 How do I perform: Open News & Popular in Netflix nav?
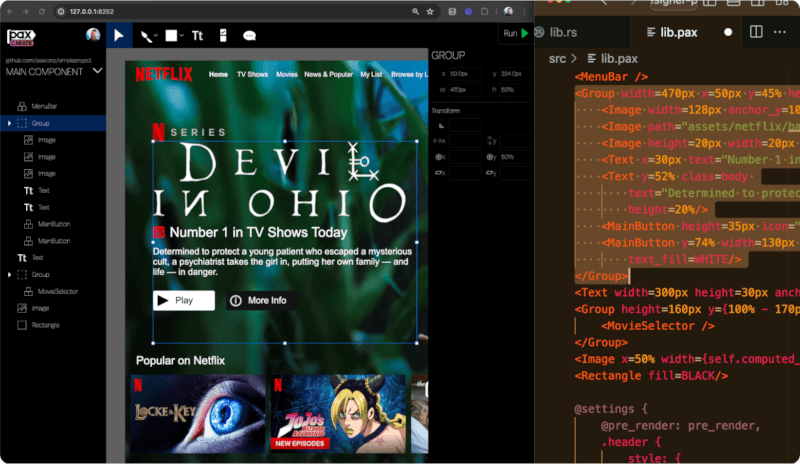[328, 75]
